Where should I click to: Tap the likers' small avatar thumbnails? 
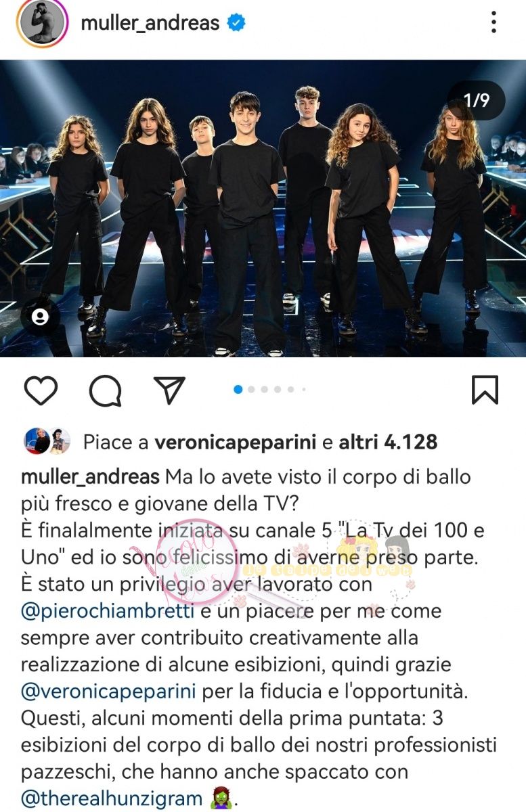[47, 442]
